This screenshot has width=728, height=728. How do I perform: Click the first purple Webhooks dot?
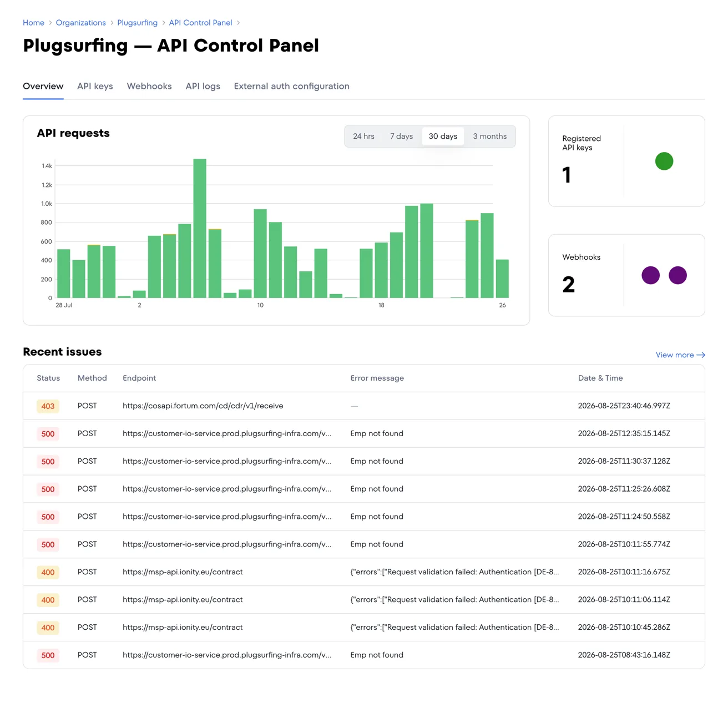pyautogui.click(x=650, y=275)
